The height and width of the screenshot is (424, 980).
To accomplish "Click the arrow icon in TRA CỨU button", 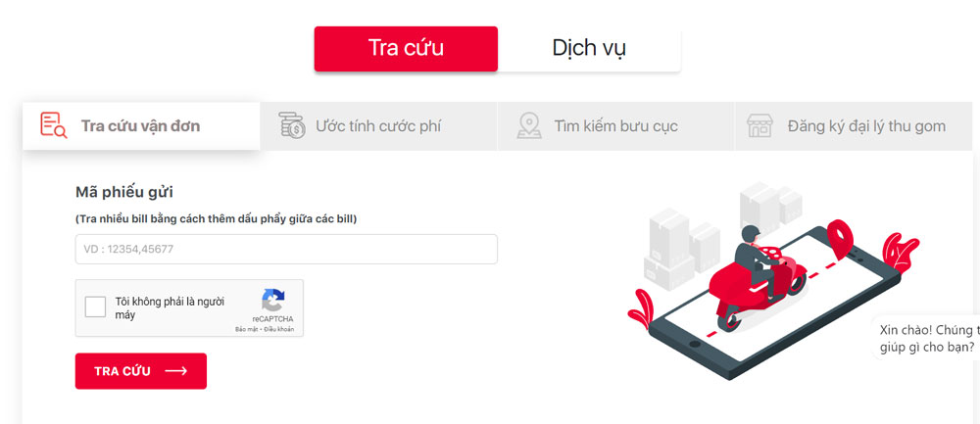I will point(176,371).
